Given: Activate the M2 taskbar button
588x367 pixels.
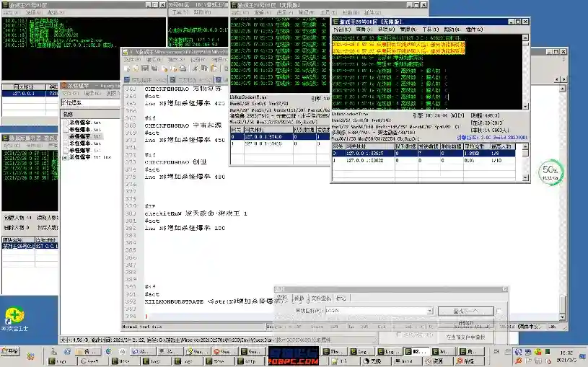Looking at the screenshot, I should (416, 352).
